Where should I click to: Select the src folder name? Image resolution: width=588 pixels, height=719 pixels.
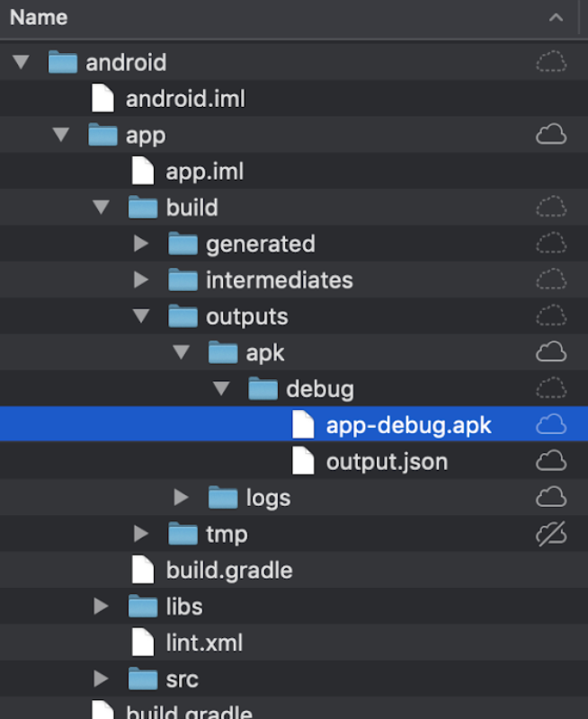[x=182, y=679]
